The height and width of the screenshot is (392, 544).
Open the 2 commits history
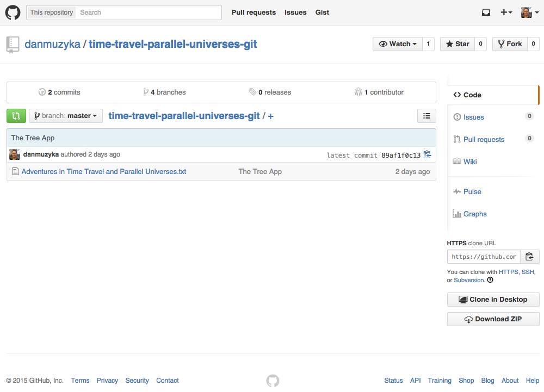click(x=59, y=92)
